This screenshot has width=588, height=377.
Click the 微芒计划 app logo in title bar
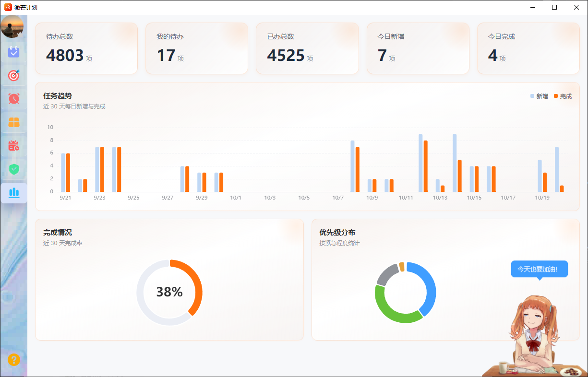8,7
